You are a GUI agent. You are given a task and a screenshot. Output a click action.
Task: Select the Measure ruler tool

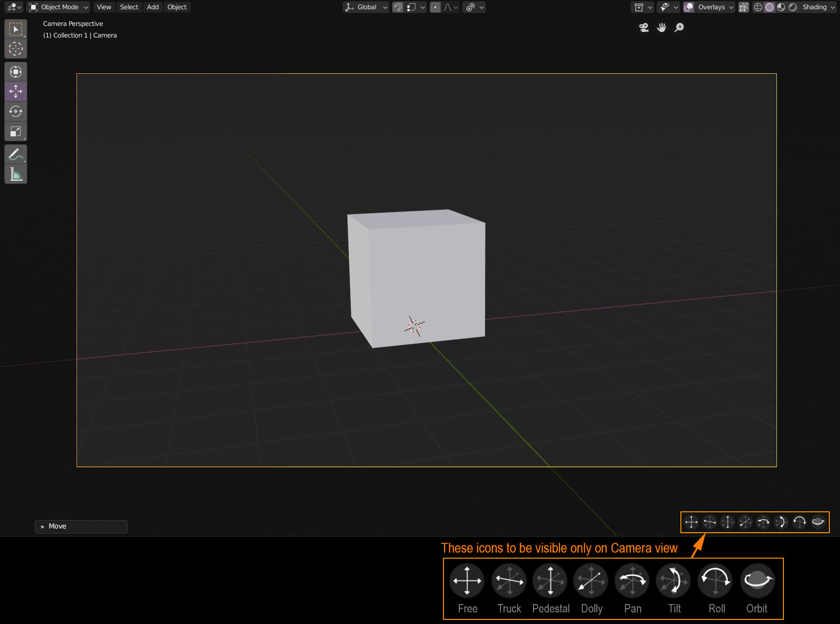[x=16, y=174]
